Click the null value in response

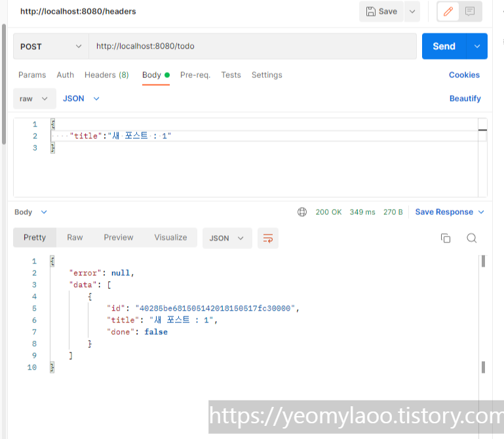121,273
